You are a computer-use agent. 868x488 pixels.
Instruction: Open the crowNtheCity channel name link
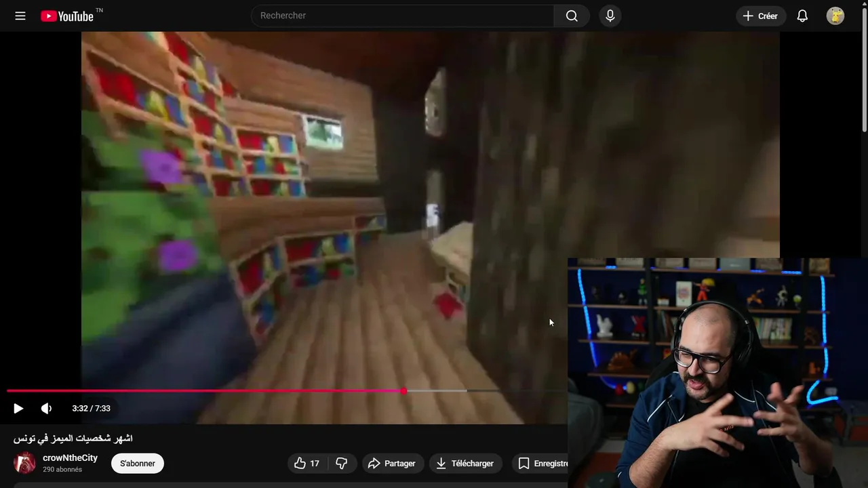tap(70, 458)
